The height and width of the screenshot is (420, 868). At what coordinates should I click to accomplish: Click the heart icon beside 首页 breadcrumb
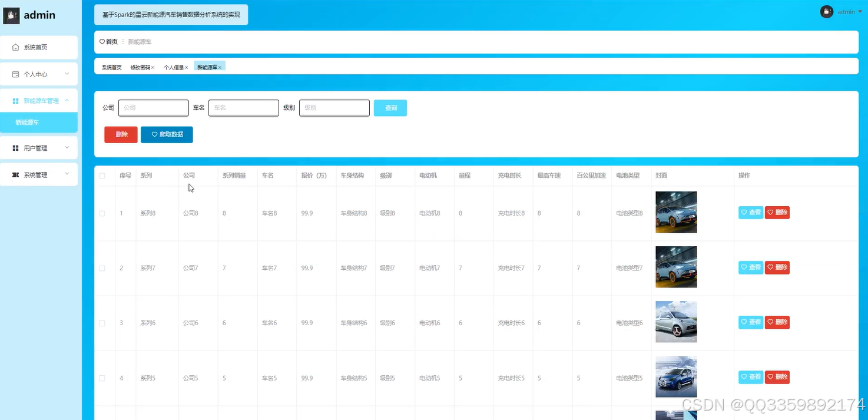pos(102,42)
